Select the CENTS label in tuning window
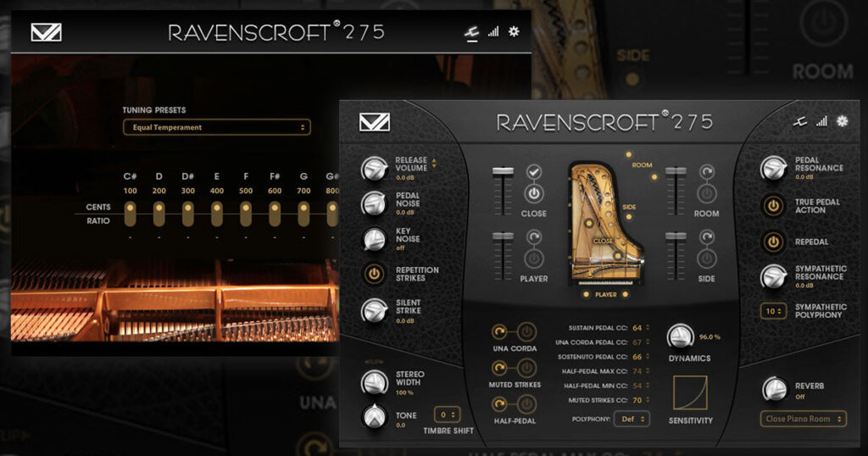This screenshot has height=456, width=868. pyautogui.click(x=98, y=207)
